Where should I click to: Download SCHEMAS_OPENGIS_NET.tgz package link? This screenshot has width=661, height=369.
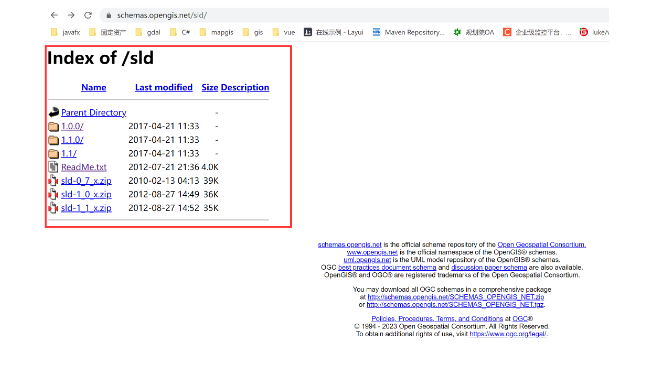[455, 304]
